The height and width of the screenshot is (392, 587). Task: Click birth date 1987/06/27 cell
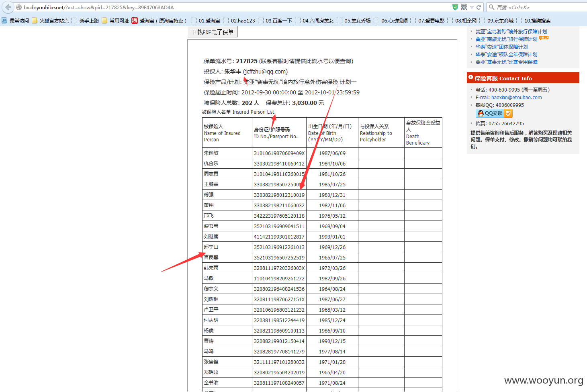coord(332,299)
